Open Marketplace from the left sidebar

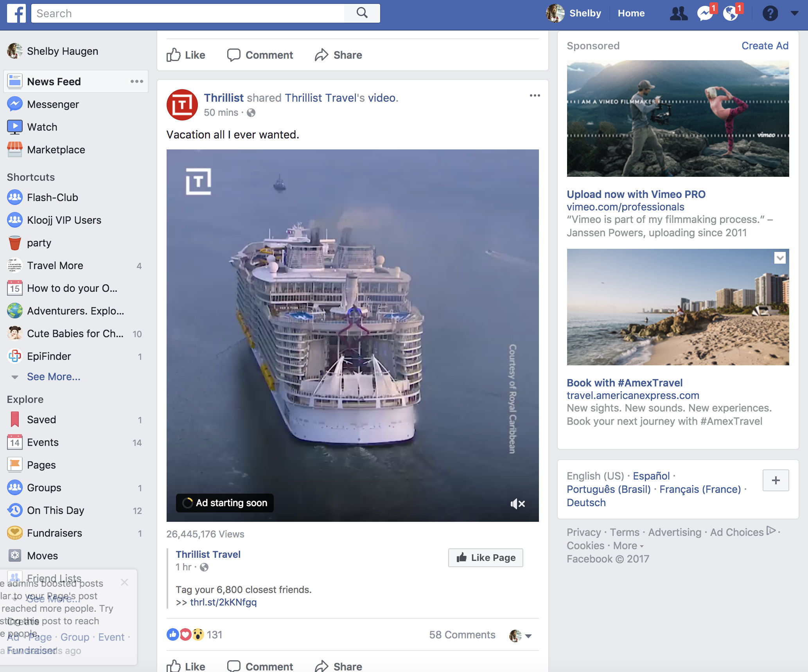(56, 150)
